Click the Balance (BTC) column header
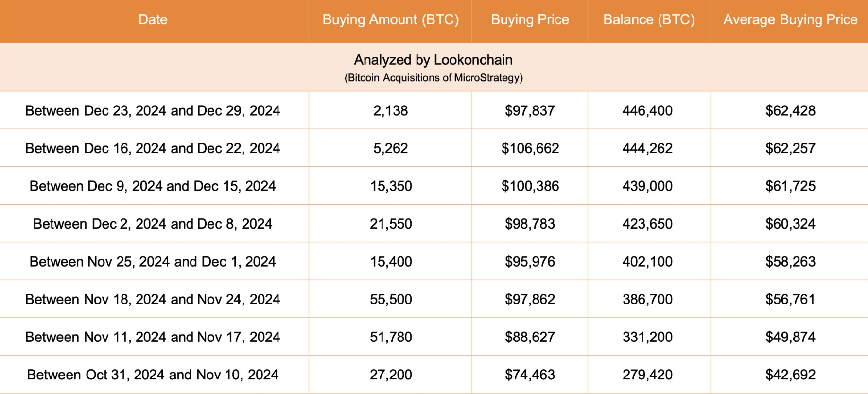 tap(649, 19)
